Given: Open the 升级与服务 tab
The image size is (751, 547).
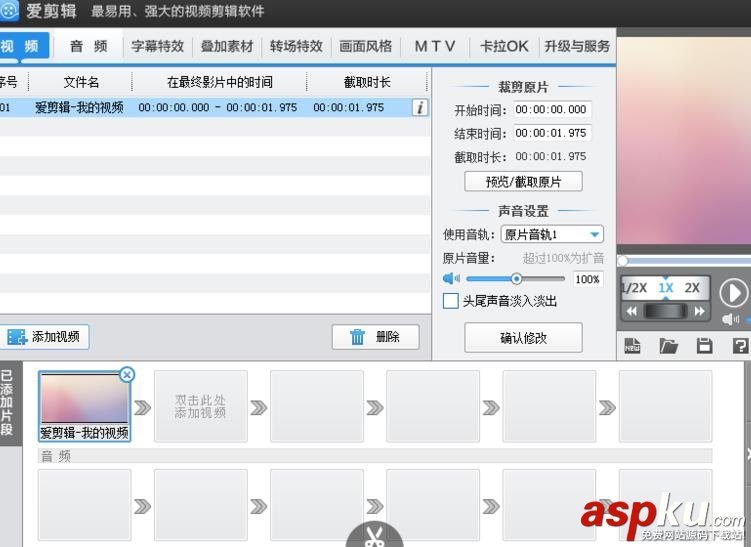Looking at the screenshot, I should (x=577, y=46).
